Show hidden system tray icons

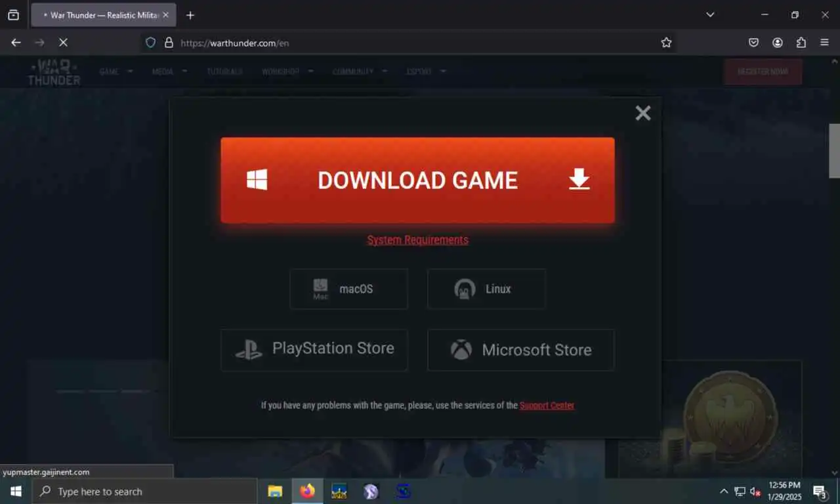(x=724, y=491)
